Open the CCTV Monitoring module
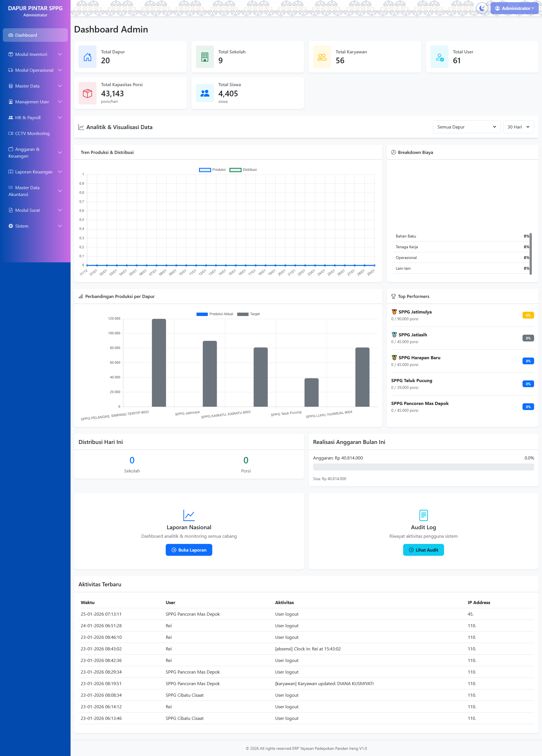This screenshot has height=756, width=542. pos(32,133)
